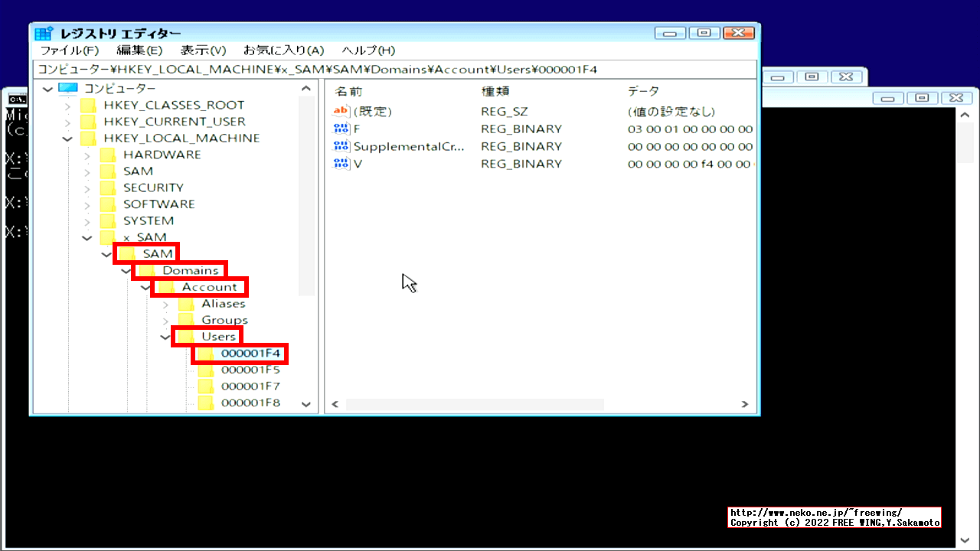
Task: Collapse the HKEY_LOCAL_MACHINE node
Action: 67,138
